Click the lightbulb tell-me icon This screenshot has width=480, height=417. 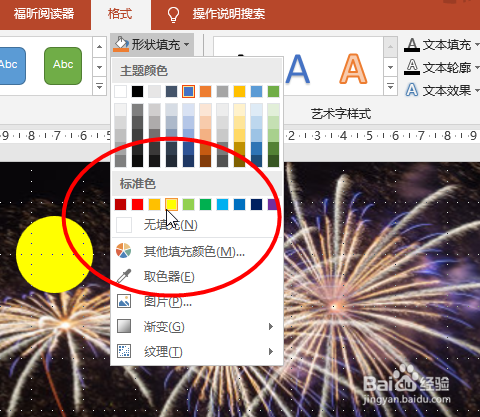pyautogui.click(x=173, y=15)
